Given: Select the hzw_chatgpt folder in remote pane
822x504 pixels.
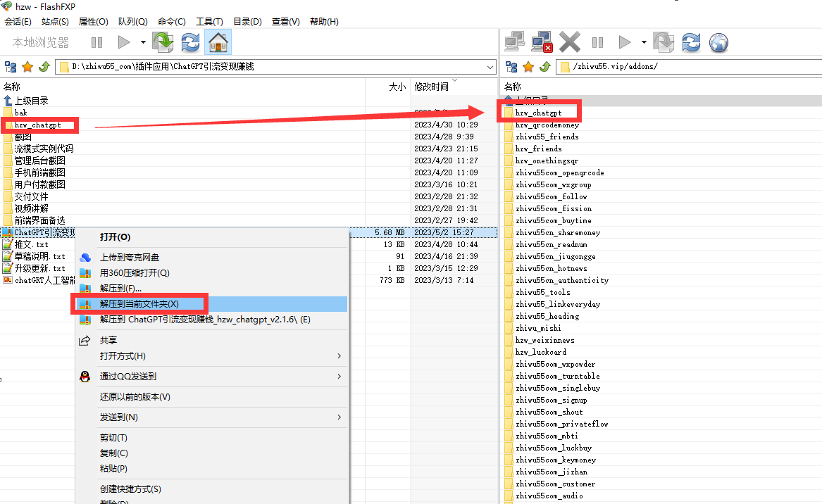Looking at the screenshot, I should [538, 113].
